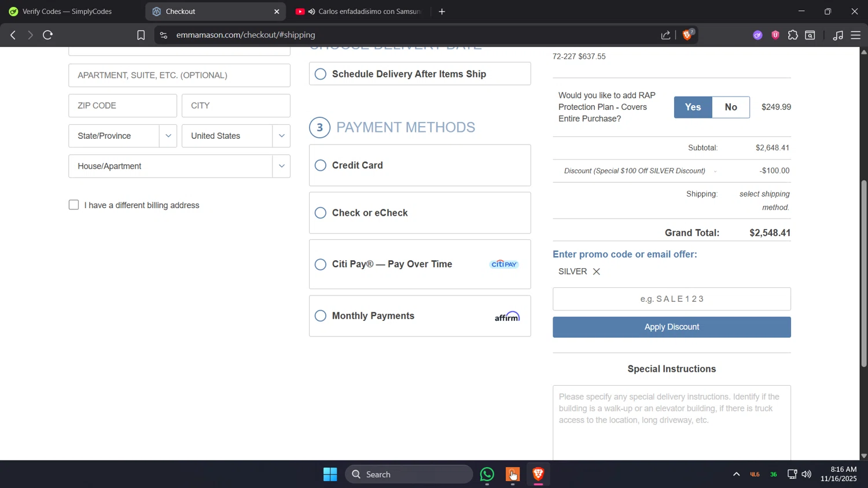Viewport: 868px width, 488px height.
Task: Focus the promo code input field
Action: point(671,299)
